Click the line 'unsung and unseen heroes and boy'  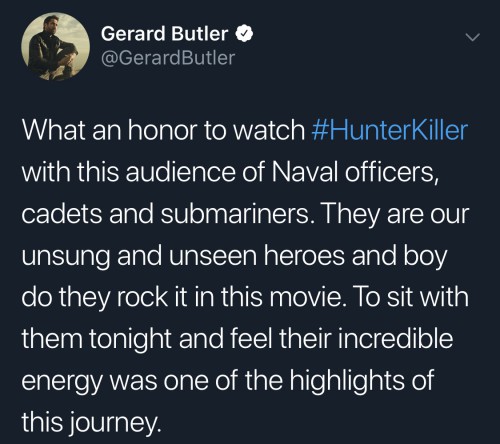(234, 256)
